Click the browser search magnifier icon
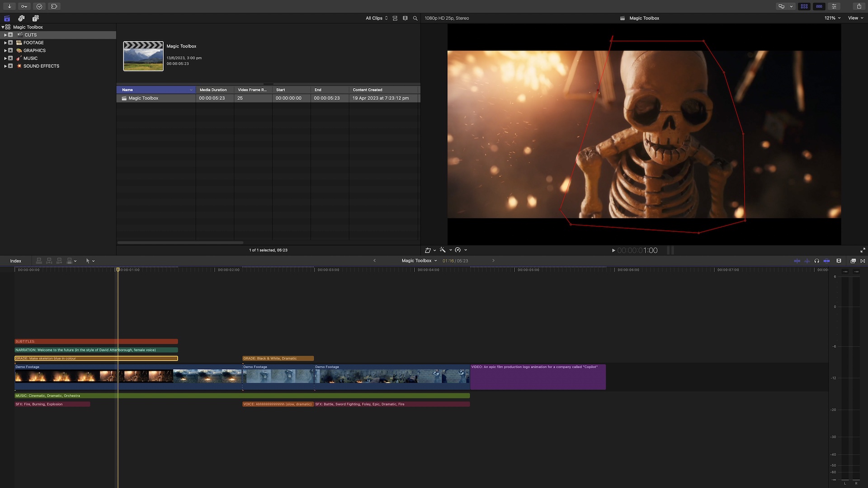Image resolution: width=868 pixels, height=488 pixels. point(415,18)
